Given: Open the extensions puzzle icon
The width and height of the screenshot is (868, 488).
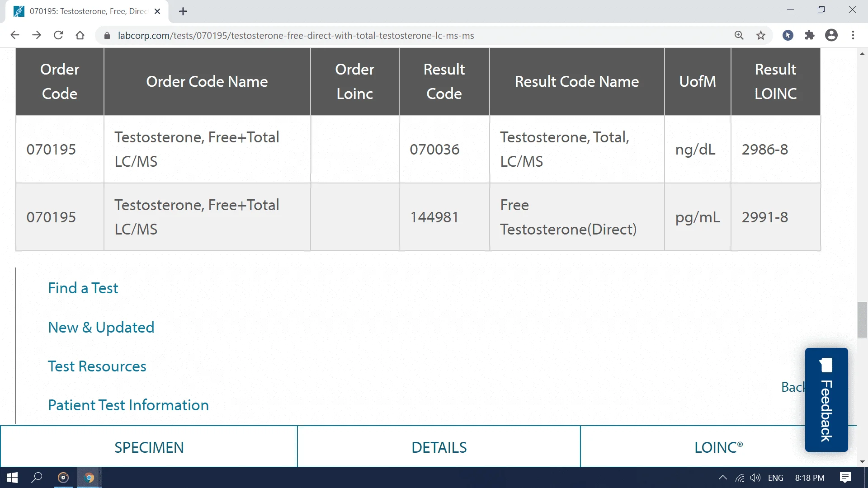Looking at the screenshot, I should (x=810, y=35).
